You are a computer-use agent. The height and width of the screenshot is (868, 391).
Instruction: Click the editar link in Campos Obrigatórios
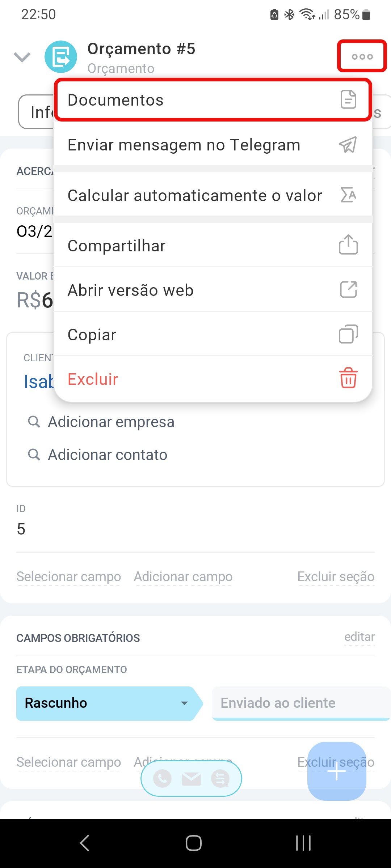coord(359,637)
